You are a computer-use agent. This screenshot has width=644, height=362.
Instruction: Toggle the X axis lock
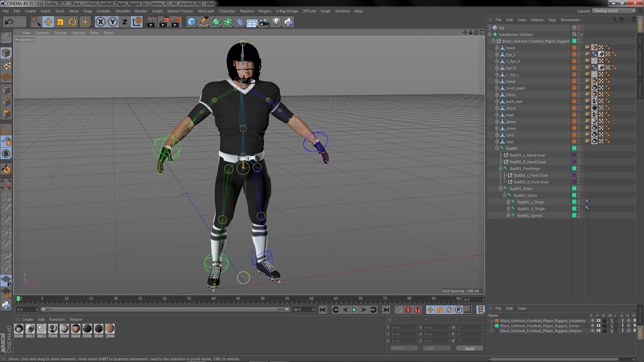coord(100,22)
